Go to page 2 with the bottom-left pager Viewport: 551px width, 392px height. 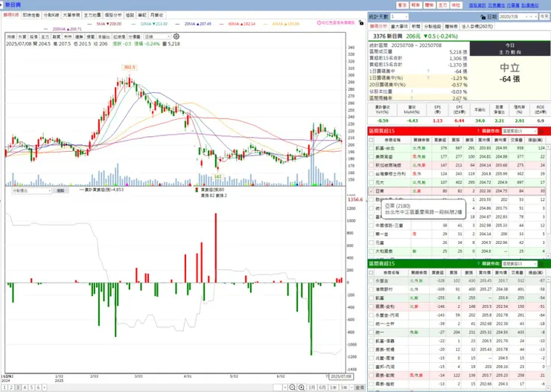click(x=11, y=388)
